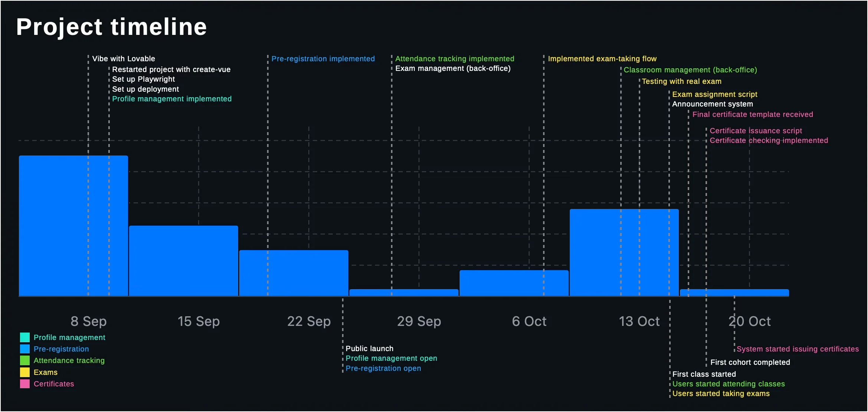Click the pink Certificates legend swatch

click(x=25, y=384)
